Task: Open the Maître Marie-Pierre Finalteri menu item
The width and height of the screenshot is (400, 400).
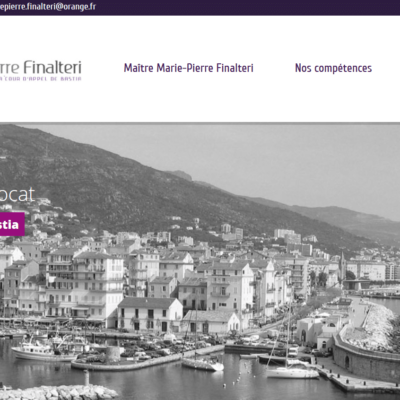Action: (x=189, y=68)
